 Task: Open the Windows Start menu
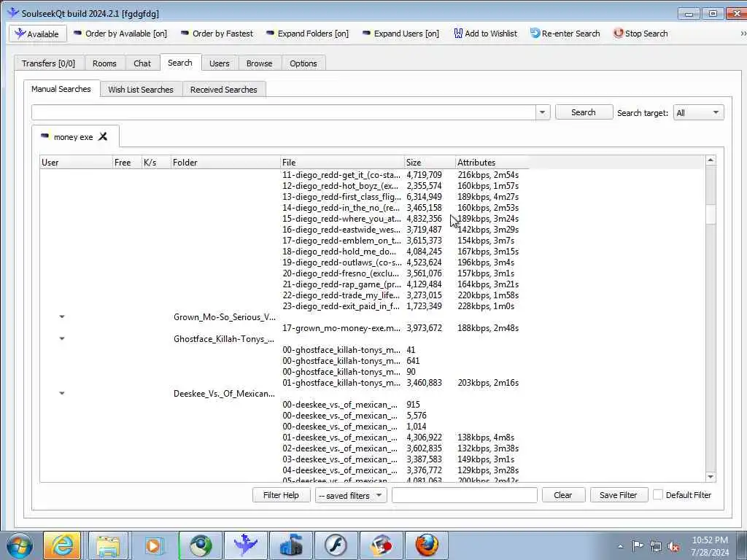(20, 545)
